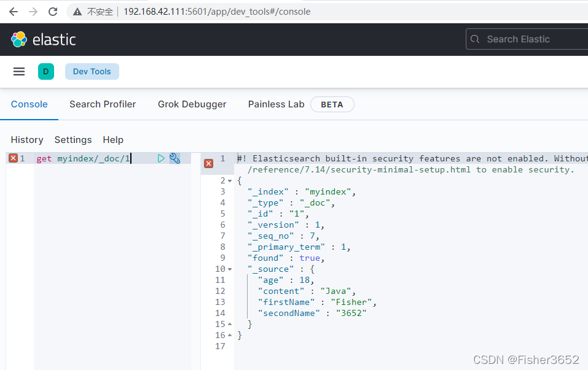
Task: Collapse the JSON object at line 2
Action: pos(230,181)
